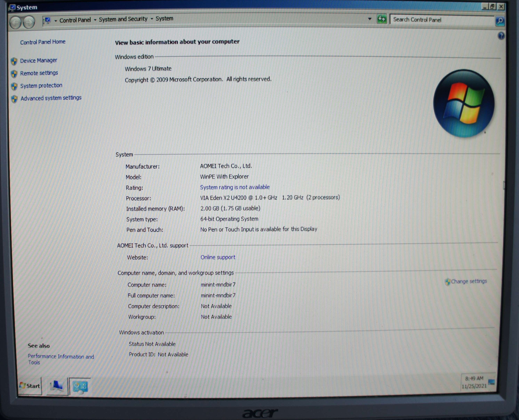This screenshot has width=519, height=420.
Task: Click the Control Panel breadcrumb
Action: (x=75, y=20)
